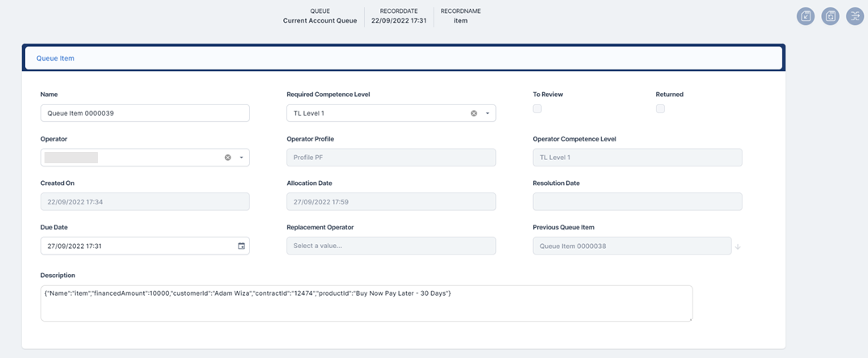
Task: Click the save and reload icon
Action: pos(830,16)
